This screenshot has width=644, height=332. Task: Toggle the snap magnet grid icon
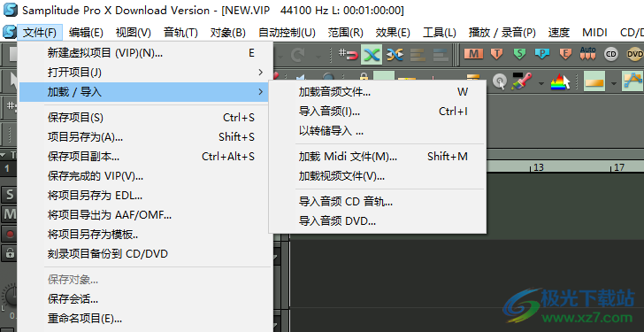tap(349, 54)
